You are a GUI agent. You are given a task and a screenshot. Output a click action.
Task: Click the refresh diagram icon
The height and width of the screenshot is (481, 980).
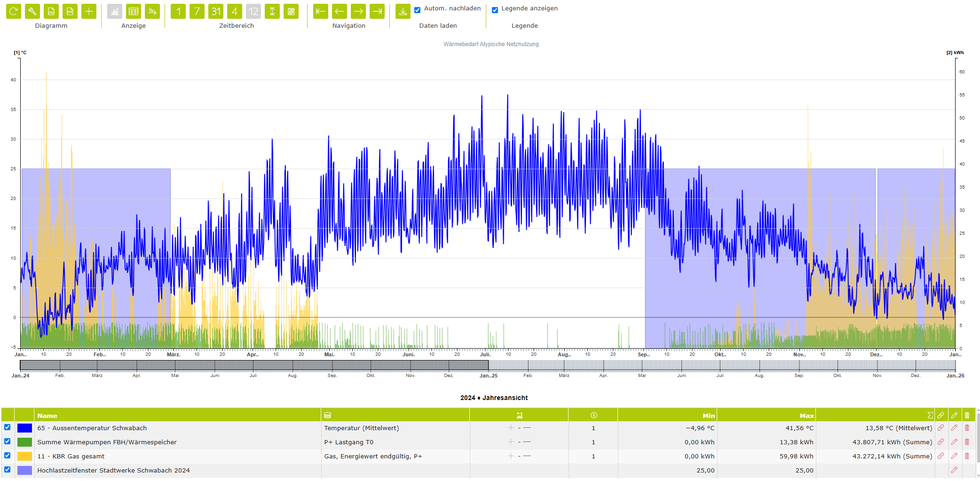[x=14, y=11]
